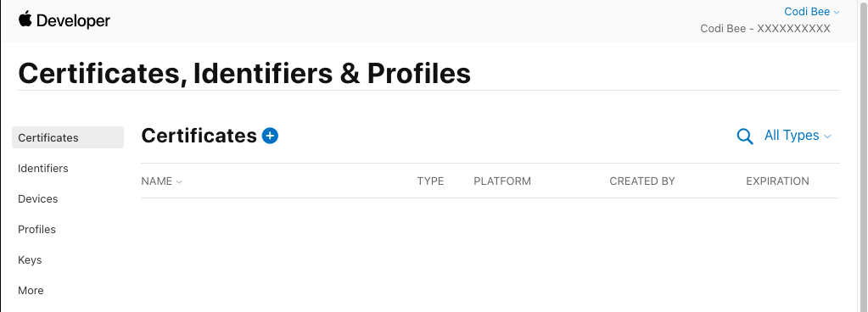Switch to the Profiles section

pyautogui.click(x=36, y=229)
